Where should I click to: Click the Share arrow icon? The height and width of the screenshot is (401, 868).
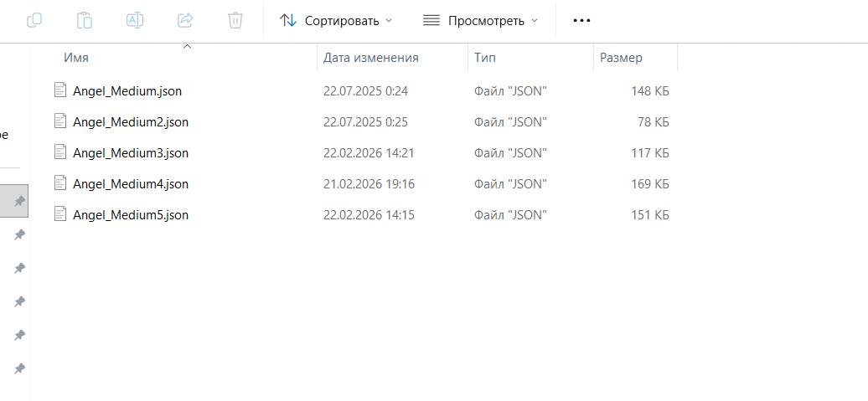point(186,20)
